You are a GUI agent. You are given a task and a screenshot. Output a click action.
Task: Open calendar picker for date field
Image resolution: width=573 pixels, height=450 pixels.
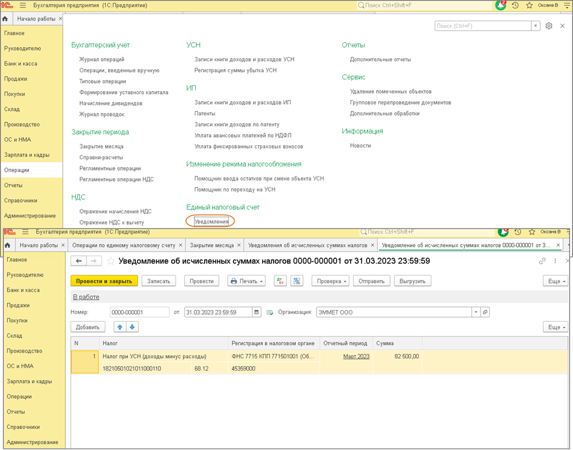tap(257, 312)
